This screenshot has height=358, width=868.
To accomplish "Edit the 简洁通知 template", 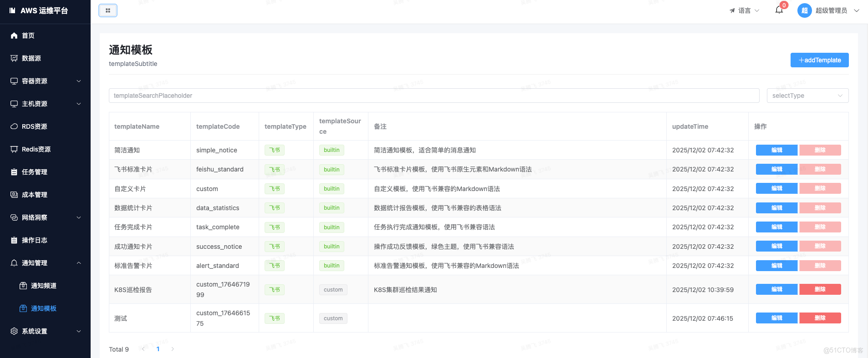I will point(776,150).
